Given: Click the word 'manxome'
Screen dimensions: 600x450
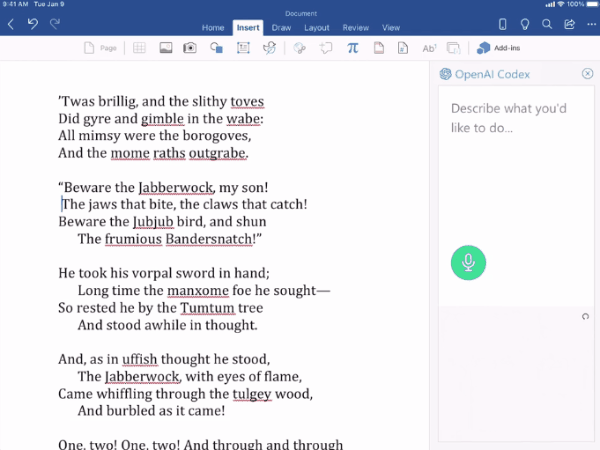Looking at the screenshot, I should (198, 291).
